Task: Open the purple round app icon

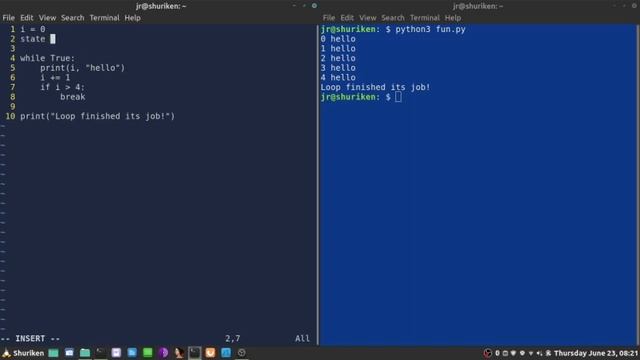Action: [163, 353]
